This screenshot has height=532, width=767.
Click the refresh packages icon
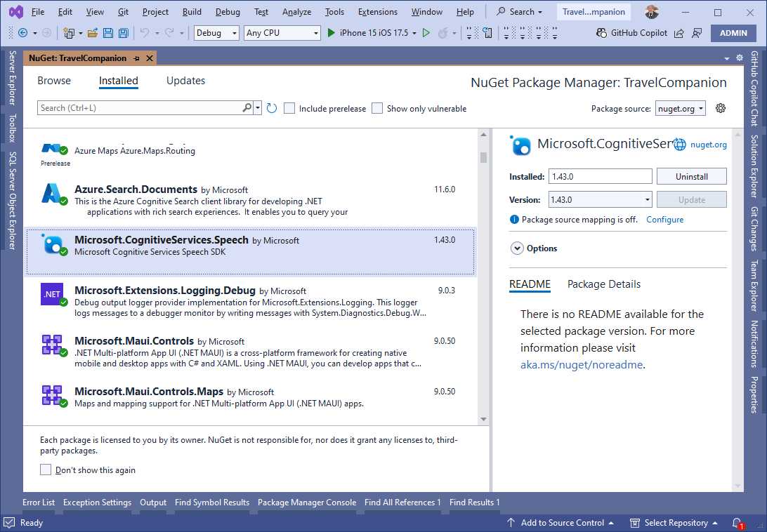(x=272, y=108)
